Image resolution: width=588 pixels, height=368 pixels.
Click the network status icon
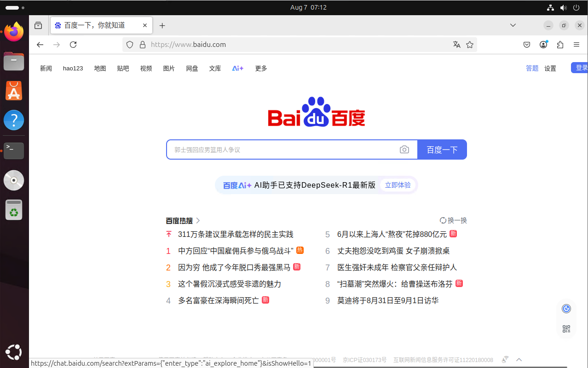tap(550, 8)
